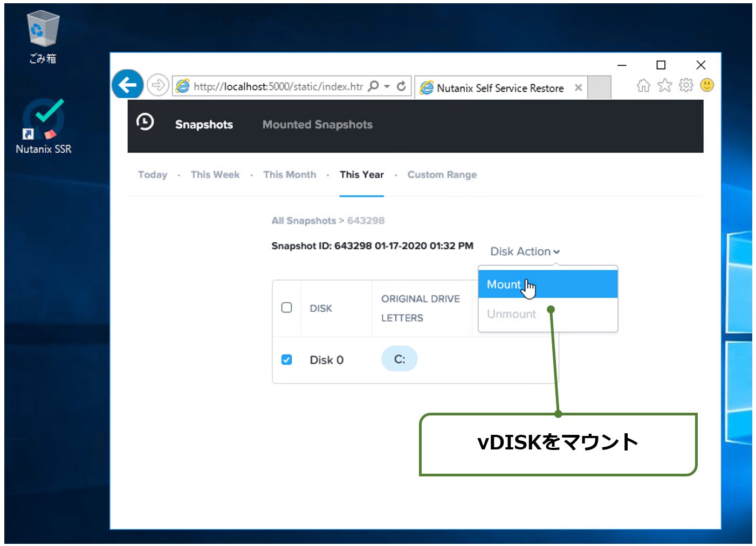Image resolution: width=756 pixels, height=546 pixels.
Task: Go back with the browser back arrow
Action: click(x=127, y=85)
